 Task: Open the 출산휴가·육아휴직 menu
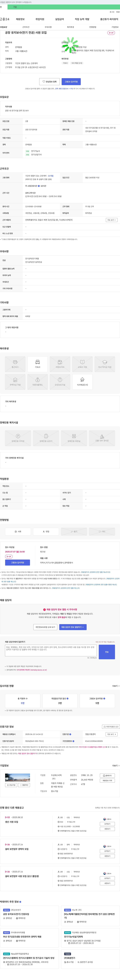109,19
